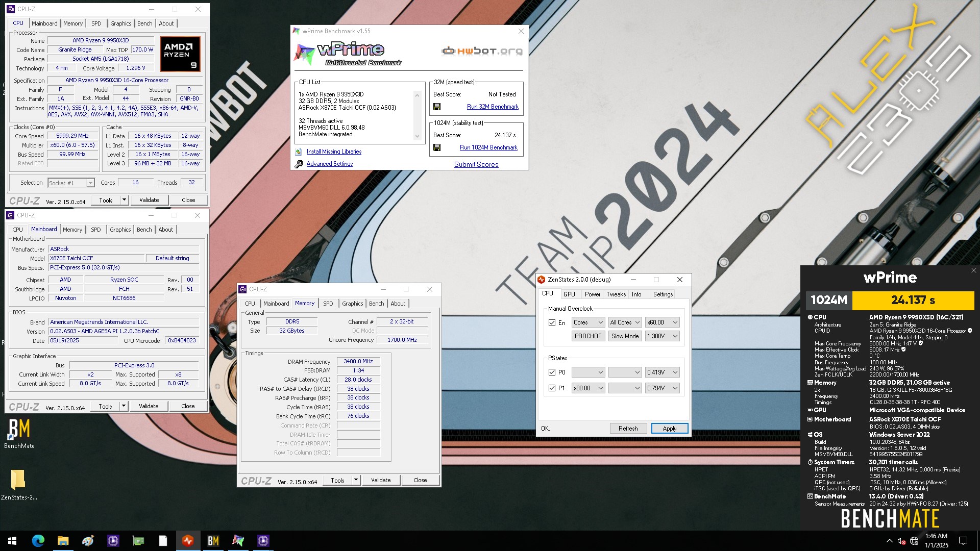Click the AMD Ryzen 9 logo in CPU-Z

[x=180, y=54]
